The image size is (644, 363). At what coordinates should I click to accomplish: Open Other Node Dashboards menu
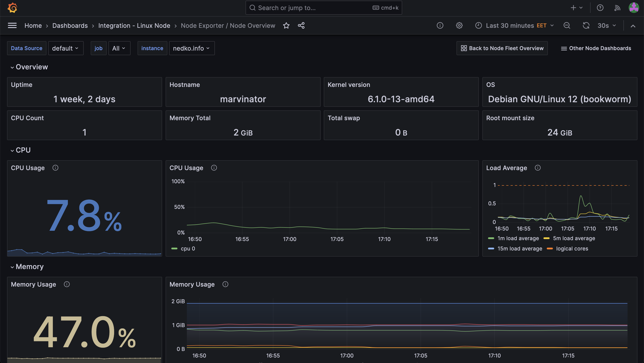point(596,48)
